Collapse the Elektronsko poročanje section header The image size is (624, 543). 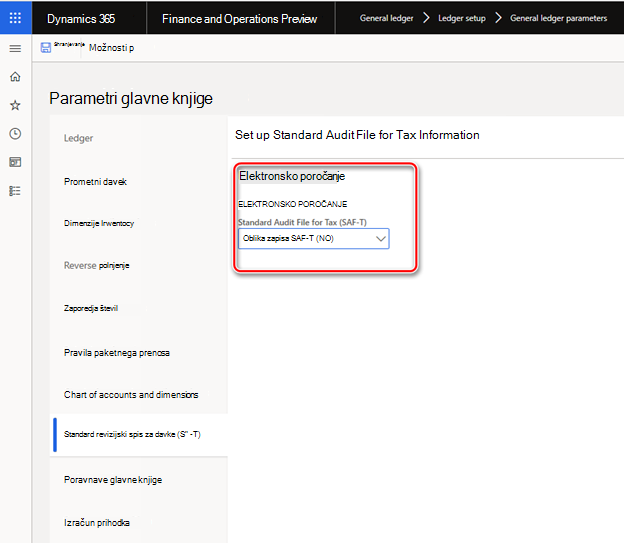pos(292,176)
